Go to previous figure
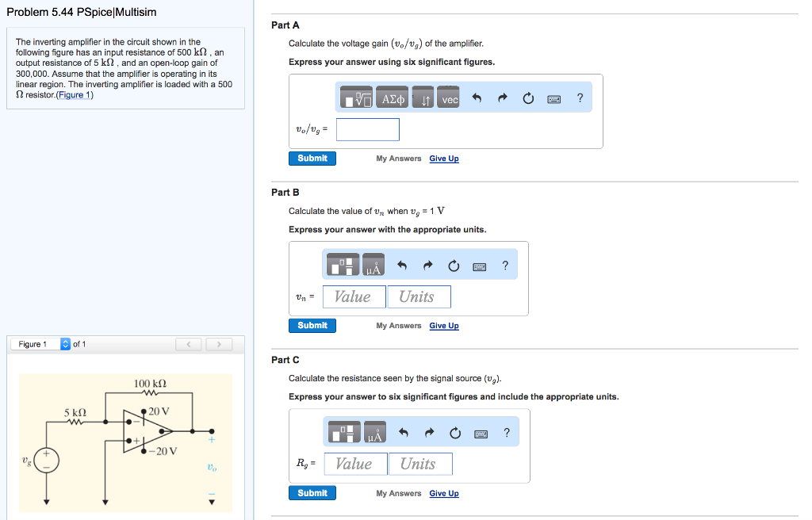This screenshot has width=812, height=520. point(189,344)
